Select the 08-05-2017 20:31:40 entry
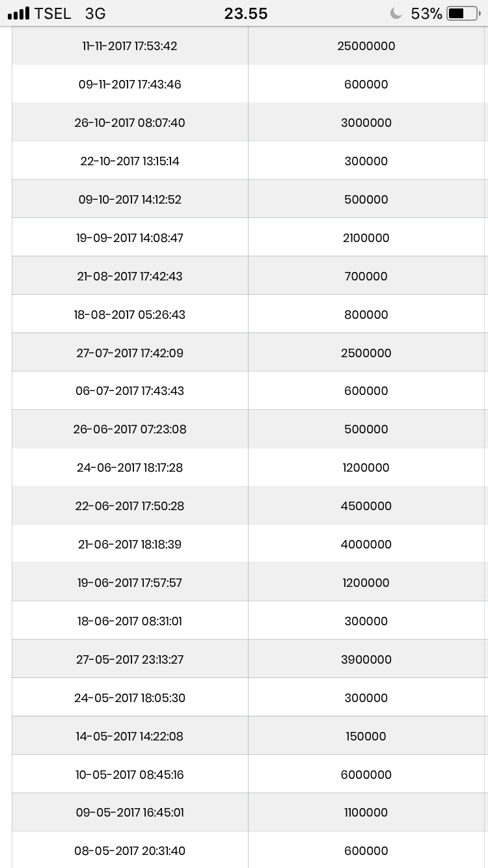 point(130,851)
